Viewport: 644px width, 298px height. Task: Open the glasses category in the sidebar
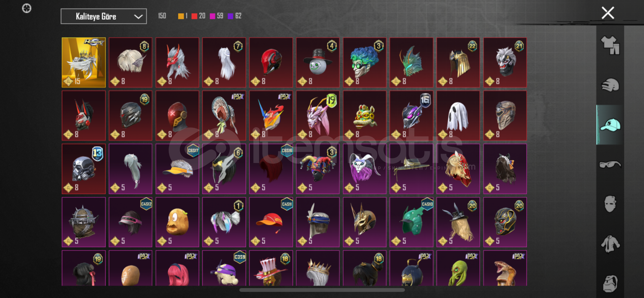(610, 164)
